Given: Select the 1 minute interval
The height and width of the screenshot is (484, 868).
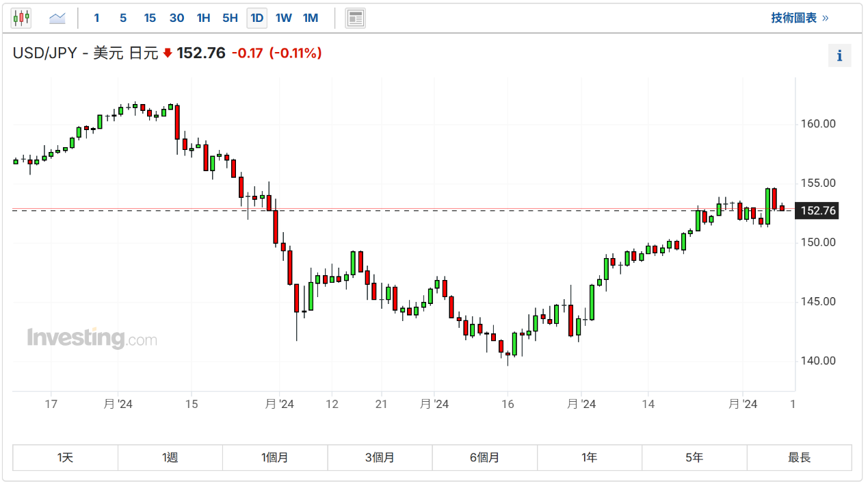Looking at the screenshot, I should (96, 18).
